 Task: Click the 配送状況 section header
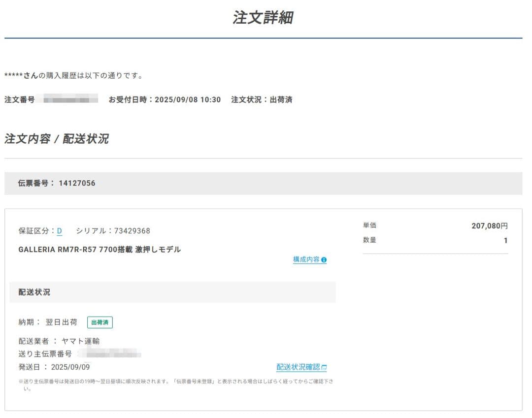coord(172,292)
